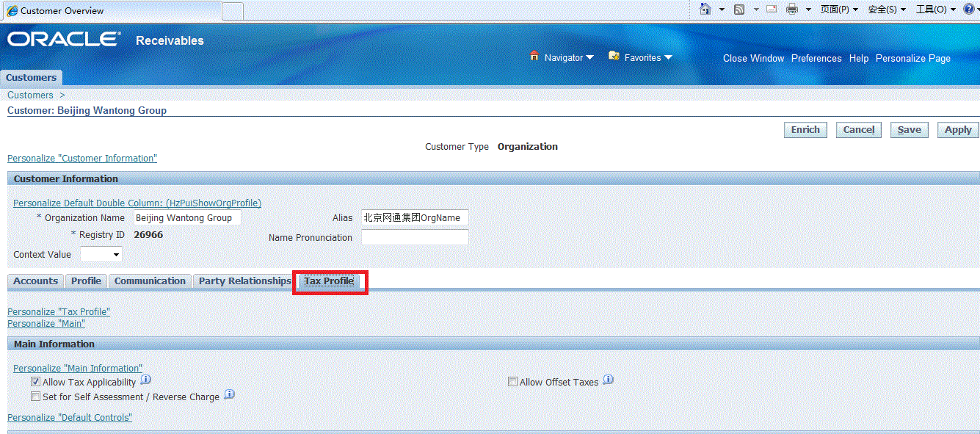Switch to the Accounts tab

click(35, 281)
